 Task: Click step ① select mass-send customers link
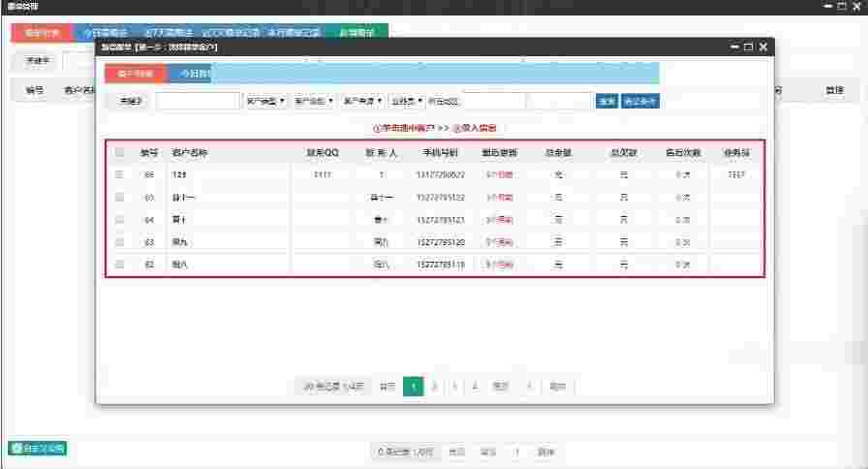[404, 128]
